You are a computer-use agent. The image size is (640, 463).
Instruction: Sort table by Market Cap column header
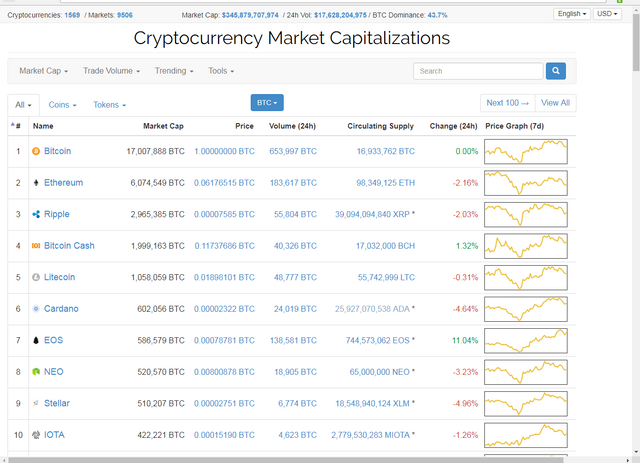pyautogui.click(x=163, y=126)
